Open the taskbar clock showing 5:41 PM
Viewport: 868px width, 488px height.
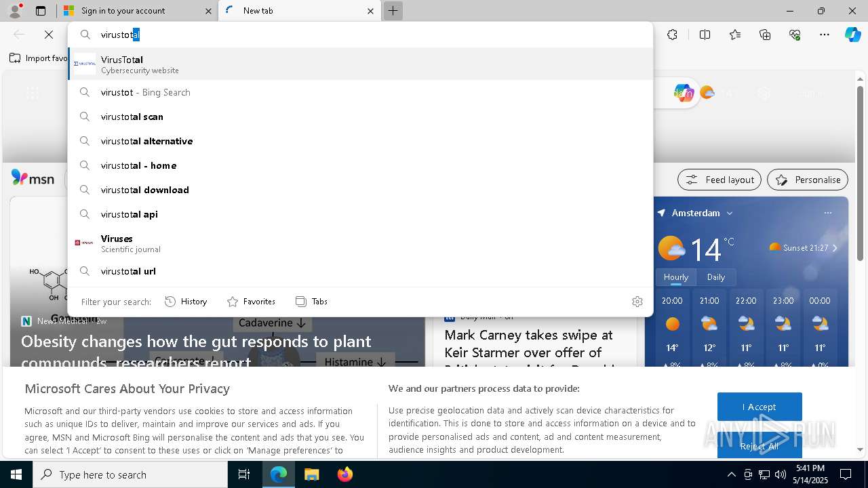click(x=810, y=474)
